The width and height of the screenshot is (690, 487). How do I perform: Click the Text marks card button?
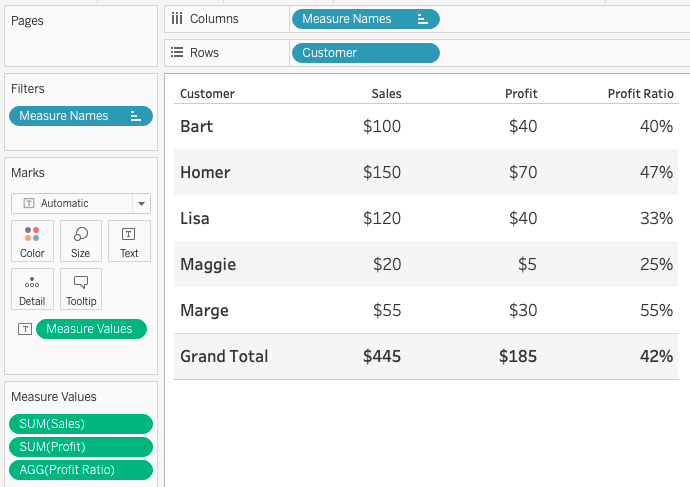pyautogui.click(x=129, y=241)
